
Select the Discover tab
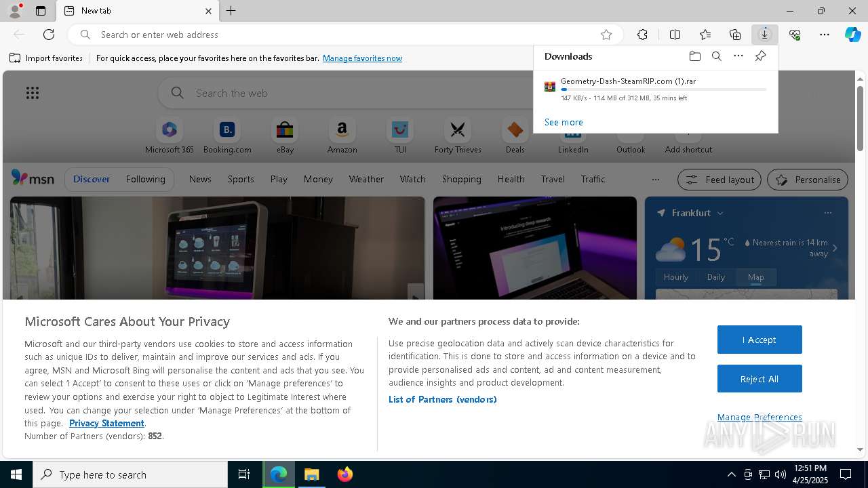[92, 179]
